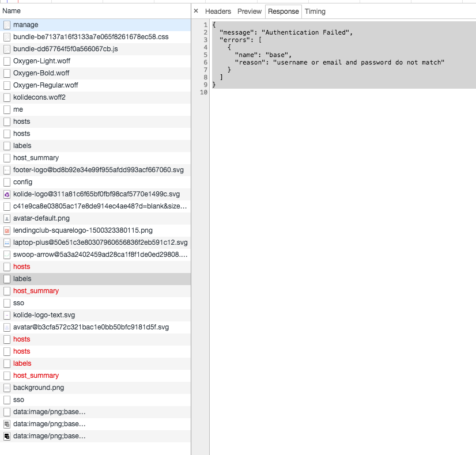Click the document icon beside manage
The width and height of the screenshot is (476, 455).
point(7,25)
